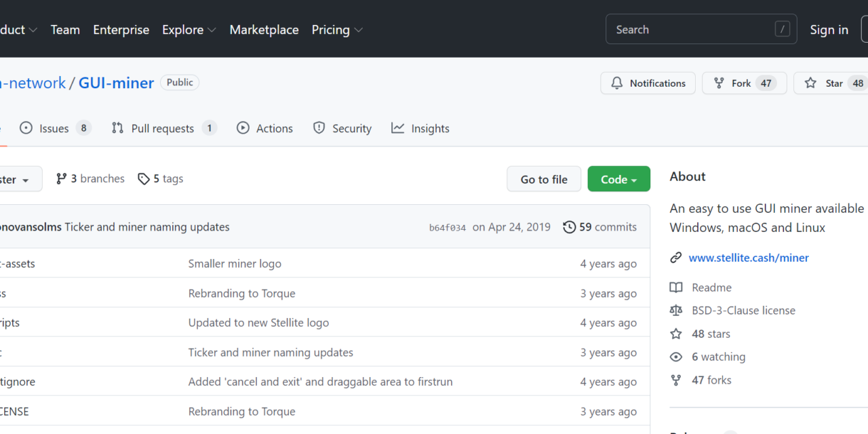
Task: Expand the Pricing navigation dropdown
Action: [x=337, y=30]
